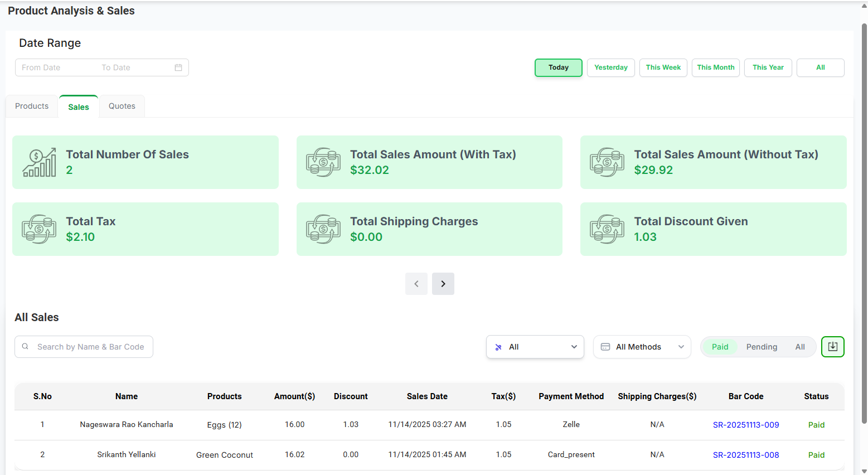Click the $2.10 total tax value
The width and height of the screenshot is (868, 475).
(80, 237)
